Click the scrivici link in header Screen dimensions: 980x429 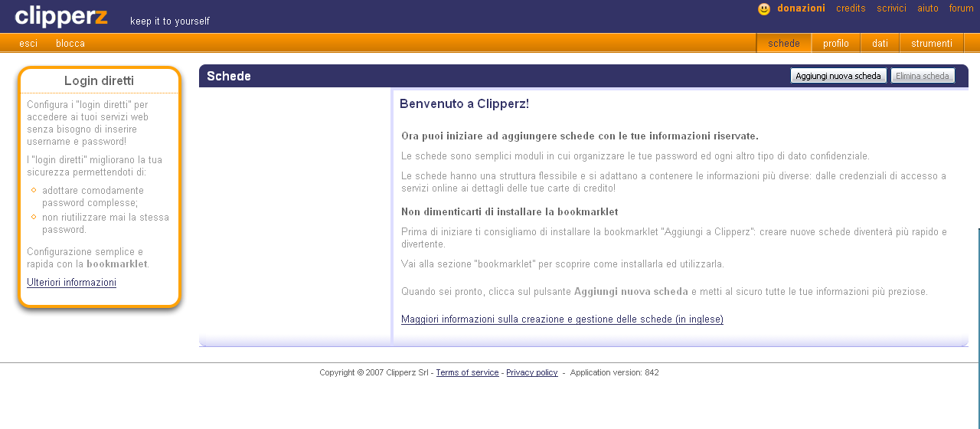tap(891, 8)
